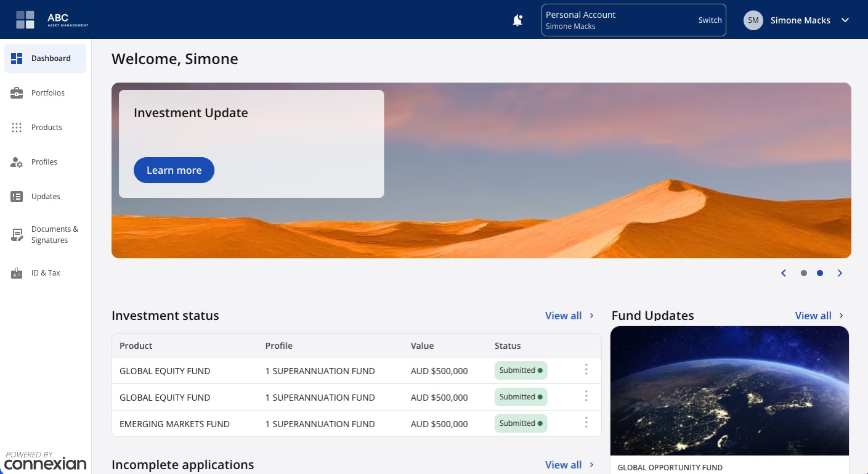Click the Documents & Signatures icon
The height and width of the screenshot is (474, 868).
[17, 235]
